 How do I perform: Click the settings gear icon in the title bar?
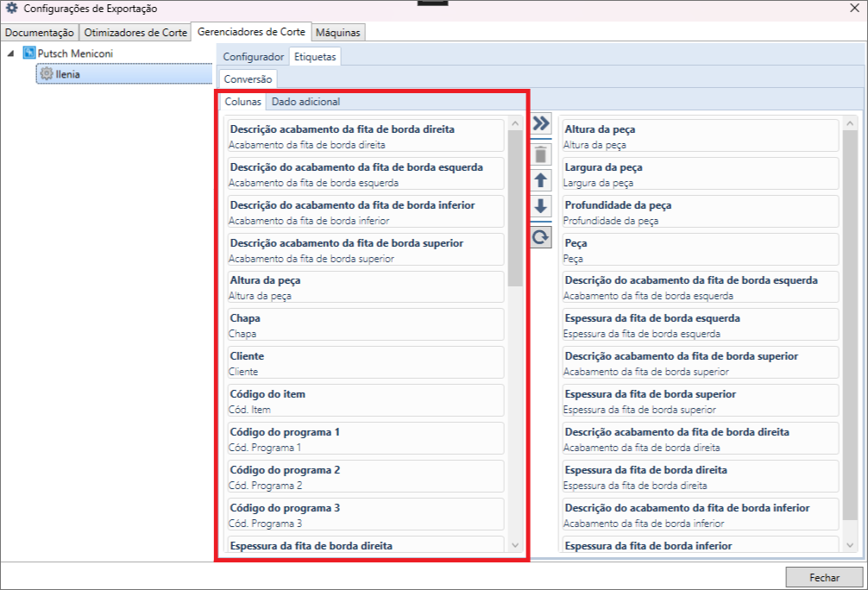[x=11, y=9]
